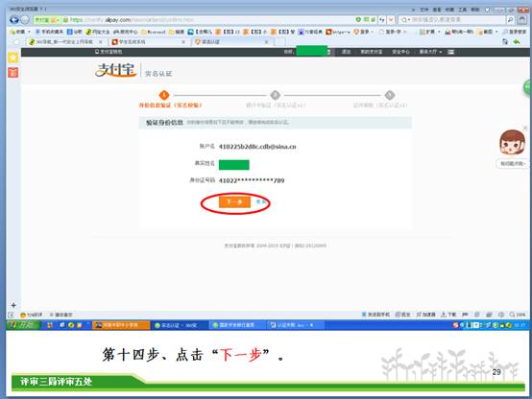Switch to the second browser tab
The height and width of the screenshot is (399, 532).
(x=148, y=41)
